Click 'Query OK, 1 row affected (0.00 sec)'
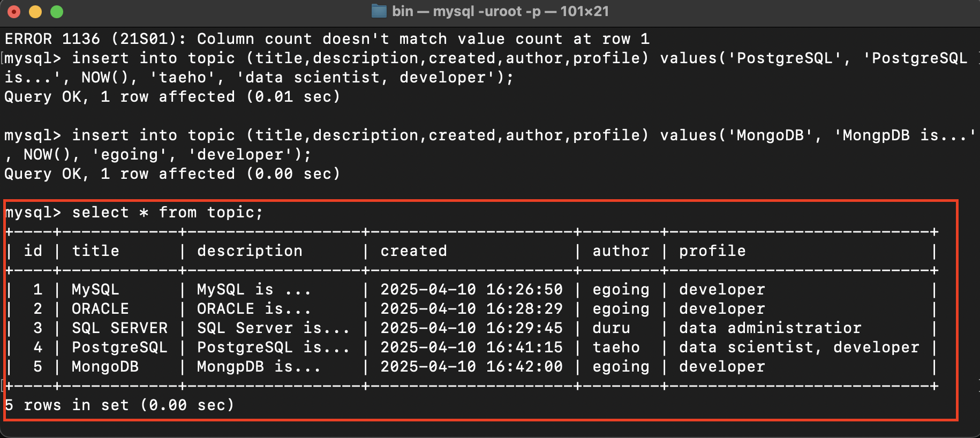This screenshot has width=980, height=438. tap(172, 174)
